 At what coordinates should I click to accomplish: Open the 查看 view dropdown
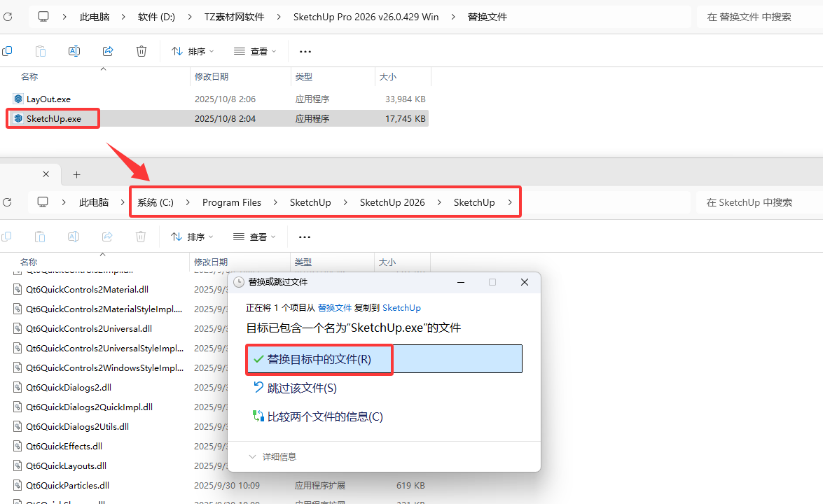(x=255, y=50)
